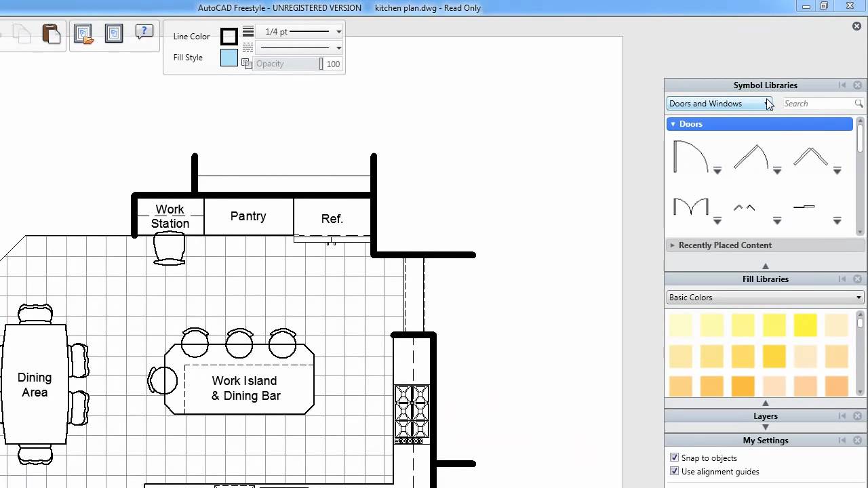The image size is (868, 488).
Task: Click the Layers panel header
Action: coord(765,416)
